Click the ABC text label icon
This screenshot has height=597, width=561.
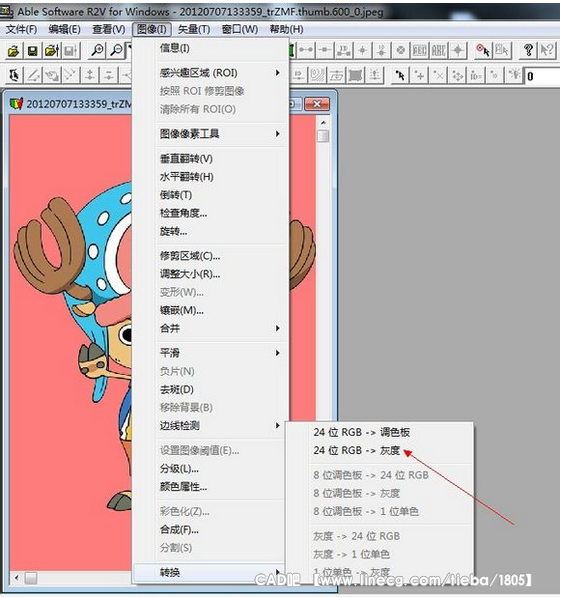(438, 50)
